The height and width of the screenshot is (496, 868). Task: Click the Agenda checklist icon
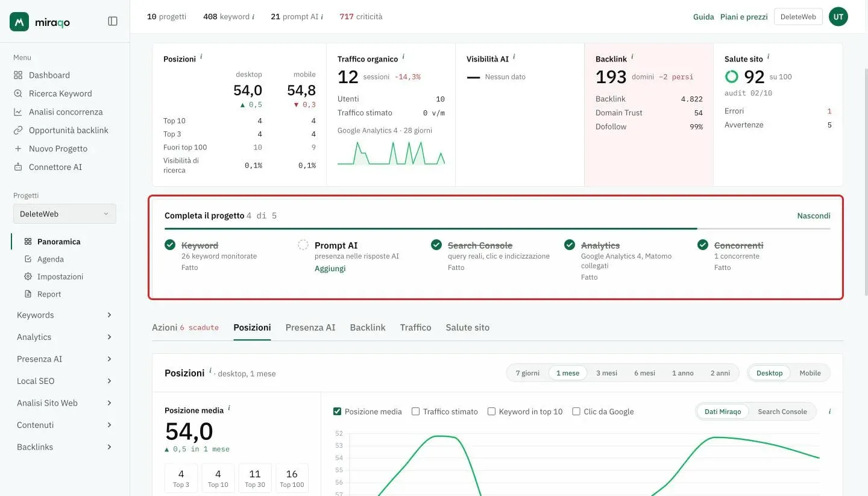click(x=28, y=259)
